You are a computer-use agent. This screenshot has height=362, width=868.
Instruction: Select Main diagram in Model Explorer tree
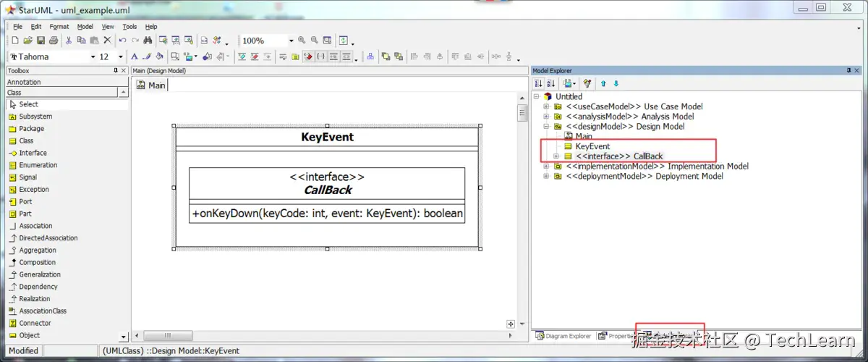[x=584, y=136]
